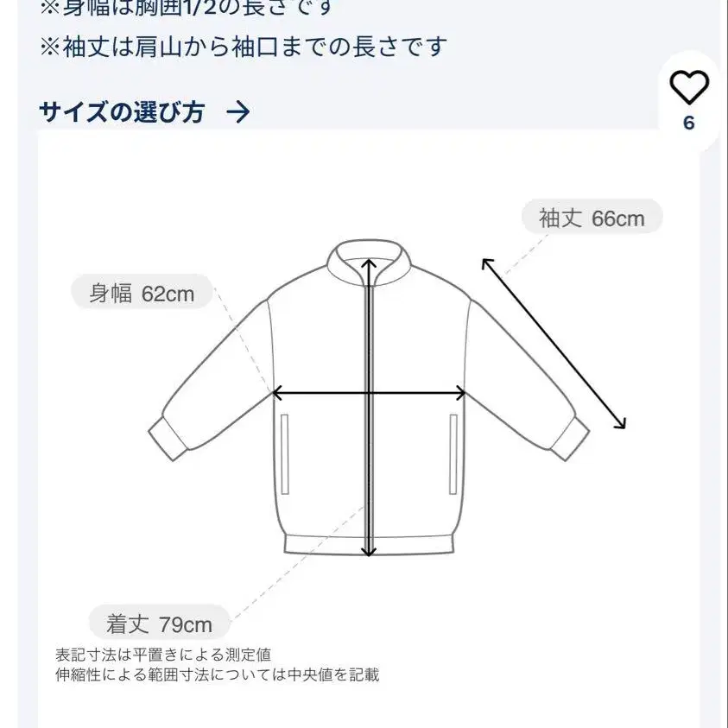Image resolution: width=728 pixels, height=728 pixels.
Task: Select the 着丈 79cm measurement label
Action: point(159,623)
